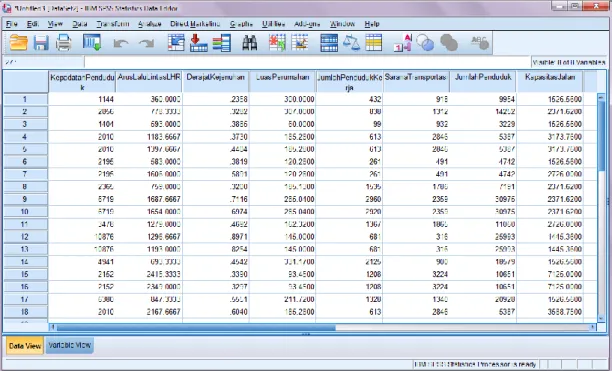Viewport: 612px width, 371px height.
Task: Open the Add-ons menu
Action: [x=307, y=24]
